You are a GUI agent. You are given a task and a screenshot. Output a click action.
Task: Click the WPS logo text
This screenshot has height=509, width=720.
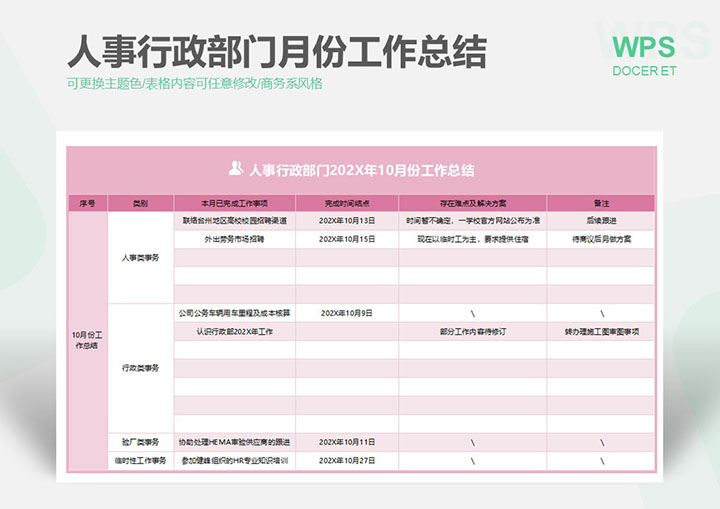pyautogui.click(x=643, y=46)
